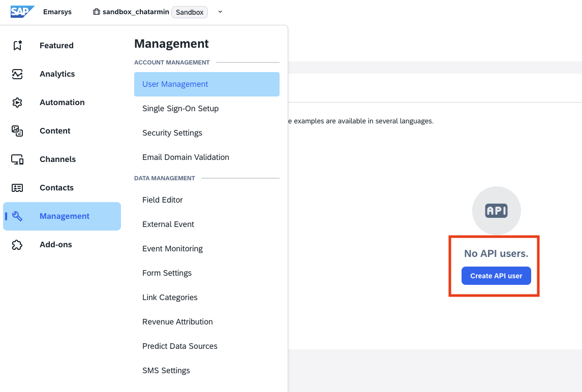Open Security Settings
Viewport: 582px width, 392px height.
pos(172,133)
